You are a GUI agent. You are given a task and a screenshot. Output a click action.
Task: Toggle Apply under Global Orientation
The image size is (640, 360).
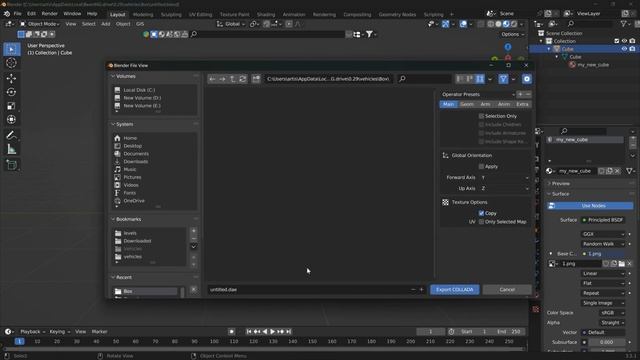click(481, 167)
